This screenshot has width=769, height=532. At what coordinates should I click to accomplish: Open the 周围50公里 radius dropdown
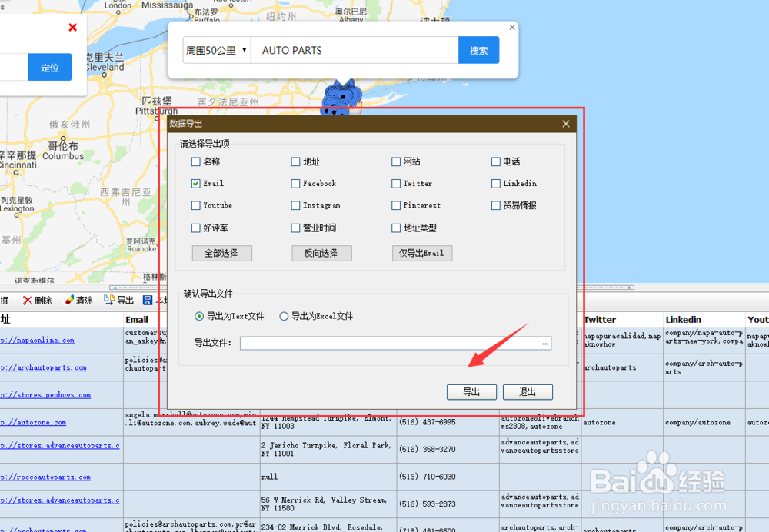coord(217,50)
